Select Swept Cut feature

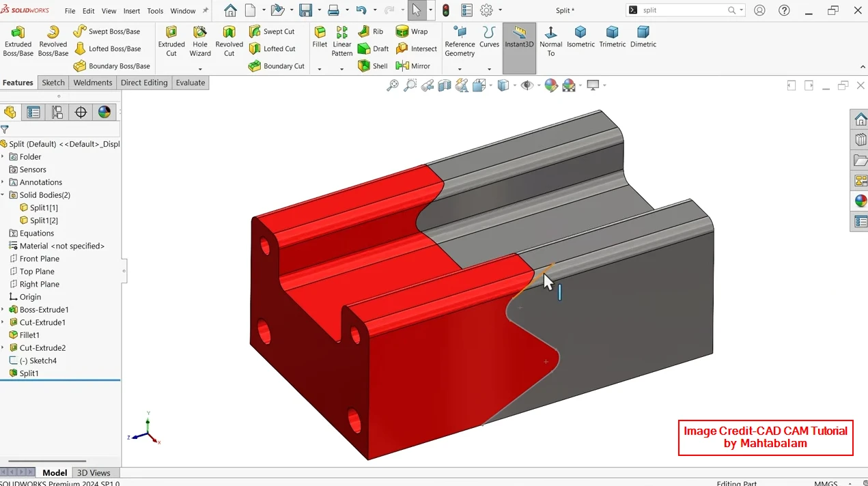point(272,31)
